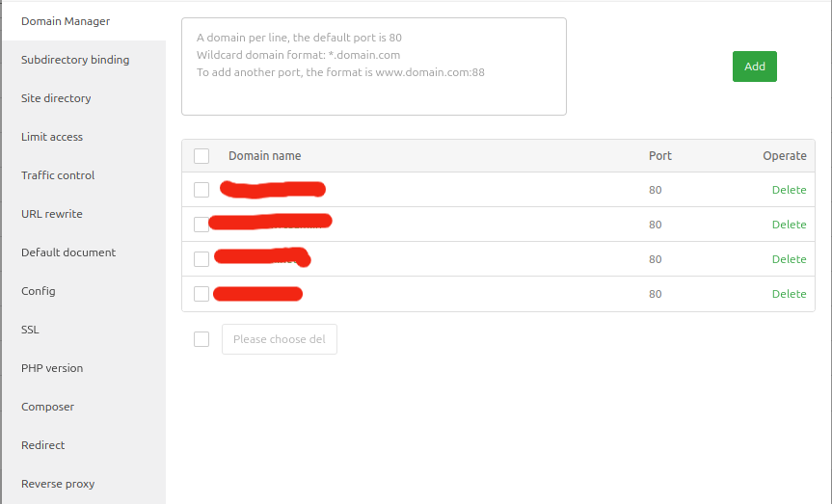
Task: Open Traffic control settings
Action: (58, 175)
